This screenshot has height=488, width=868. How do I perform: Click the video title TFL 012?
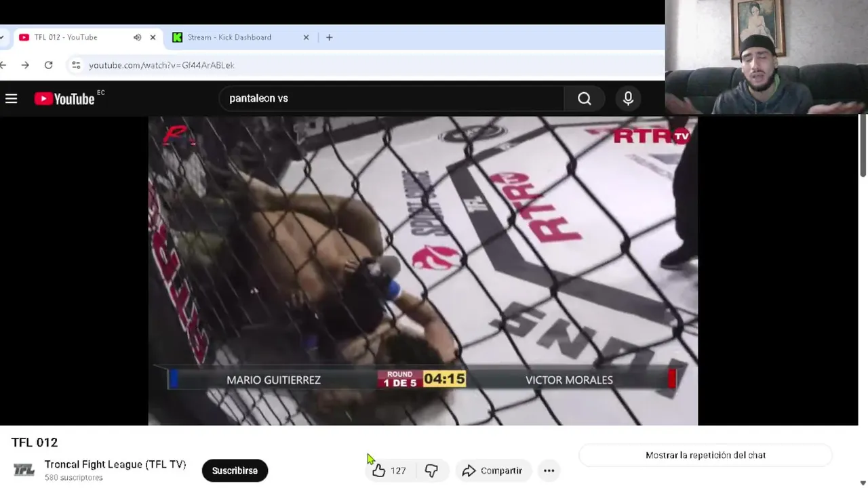[x=35, y=443]
